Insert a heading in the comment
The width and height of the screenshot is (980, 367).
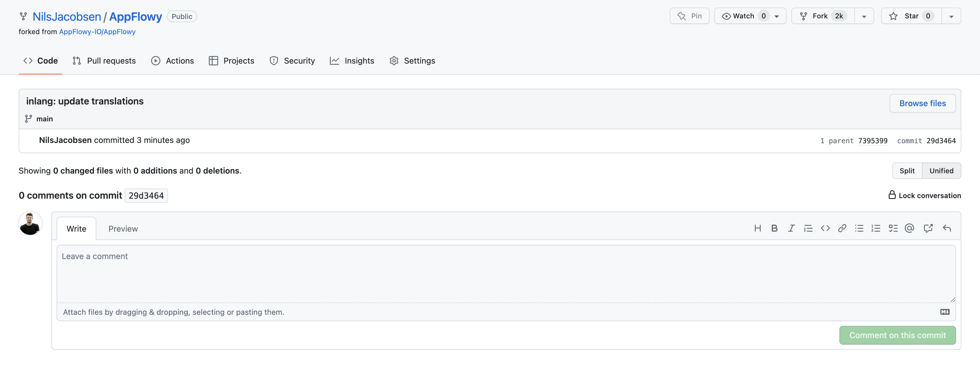tap(758, 228)
